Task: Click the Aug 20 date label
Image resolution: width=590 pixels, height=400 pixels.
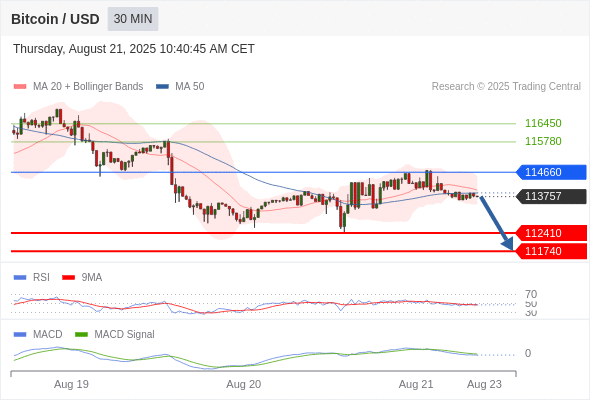Action: pyautogui.click(x=243, y=384)
